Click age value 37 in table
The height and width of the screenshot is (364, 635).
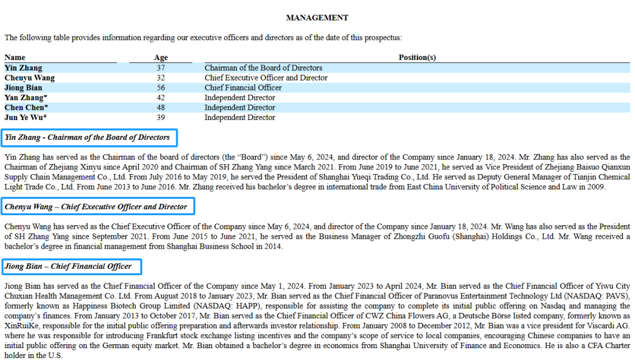[161, 68]
